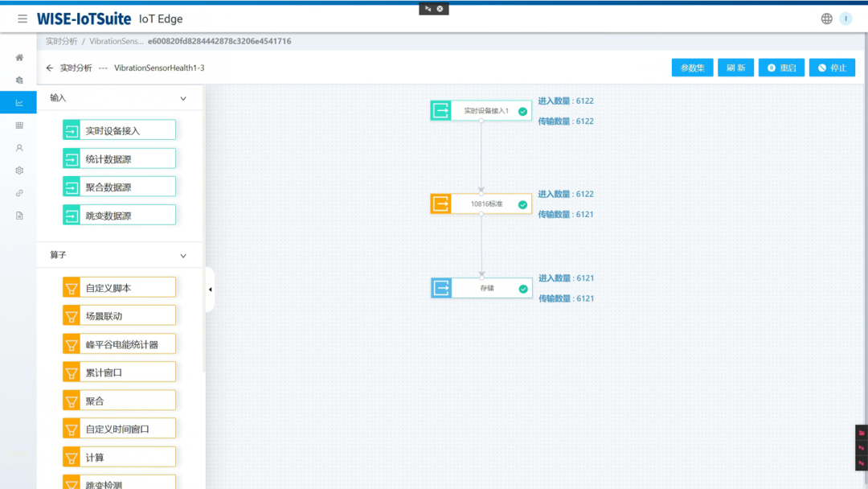Screen dimensions: 868x489
Task: Click the link icon in left sidebar
Action: (19, 193)
